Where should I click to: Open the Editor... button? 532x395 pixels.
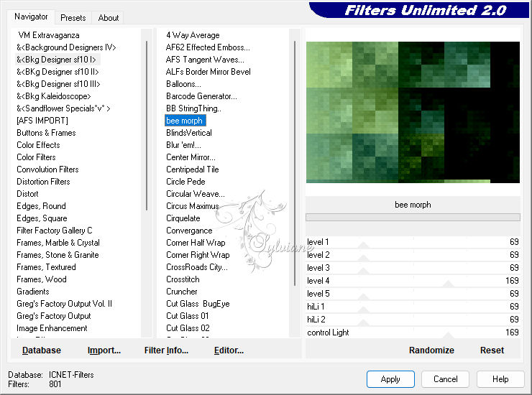(x=229, y=350)
